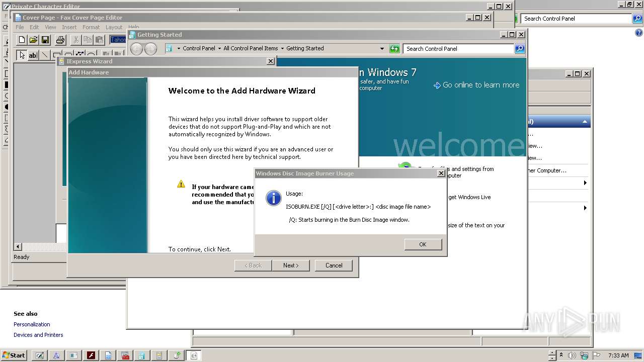
Task: Close the Windows Disc Image Burner Usage dialog
Action: tap(441, 173)
